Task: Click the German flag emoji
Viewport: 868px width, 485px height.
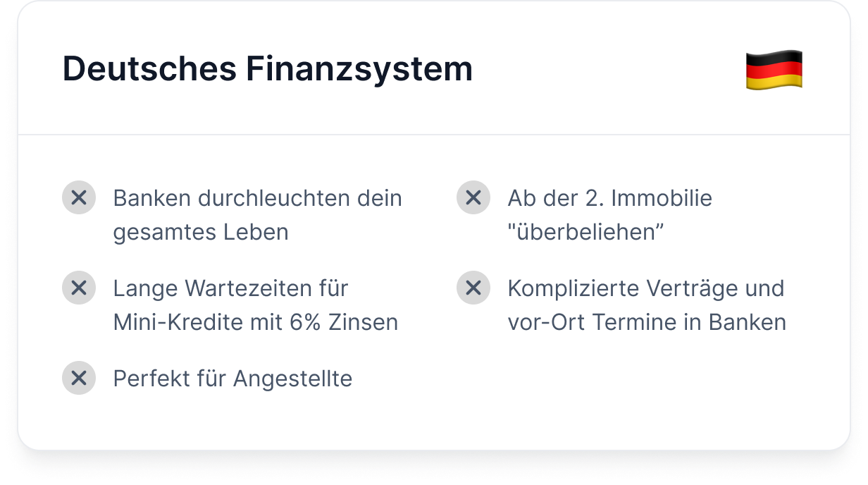Action: (x=774, y=70)
